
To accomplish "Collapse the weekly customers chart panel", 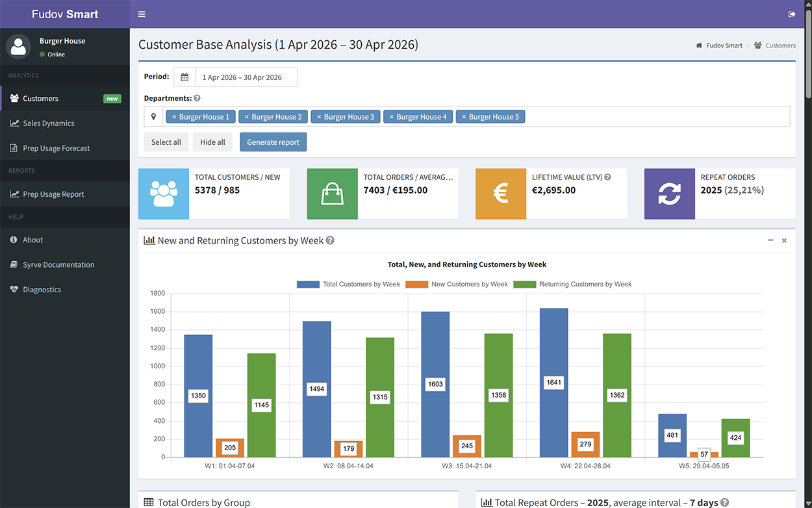I will coord(770,240).
